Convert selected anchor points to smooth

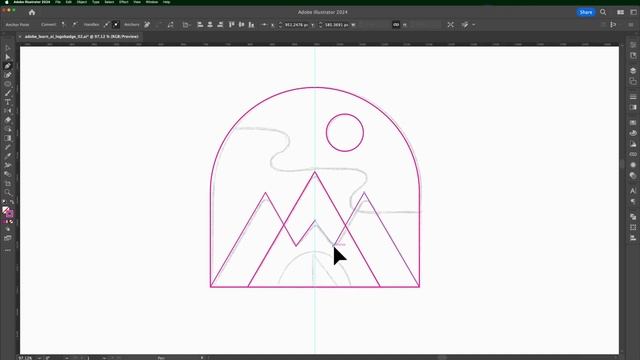[75, 24]
